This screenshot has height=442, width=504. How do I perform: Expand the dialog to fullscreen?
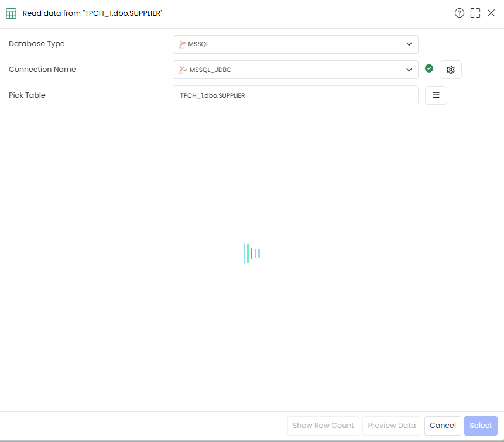click(x=475, y=13)
